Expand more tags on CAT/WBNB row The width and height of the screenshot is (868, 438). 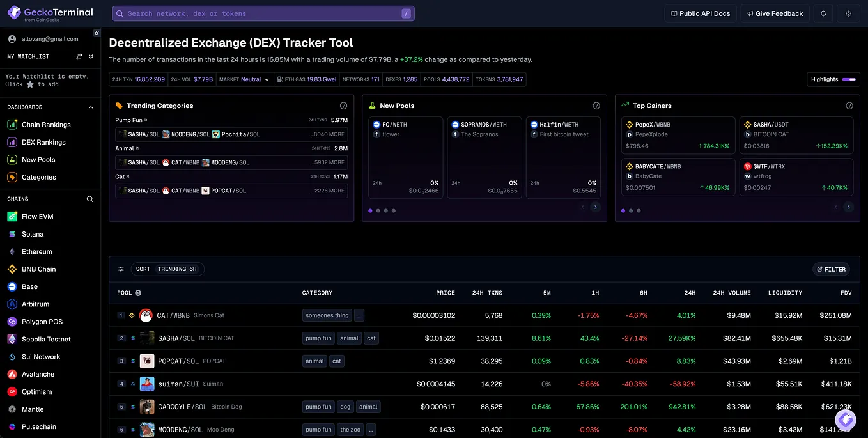(x=359, y=315)
